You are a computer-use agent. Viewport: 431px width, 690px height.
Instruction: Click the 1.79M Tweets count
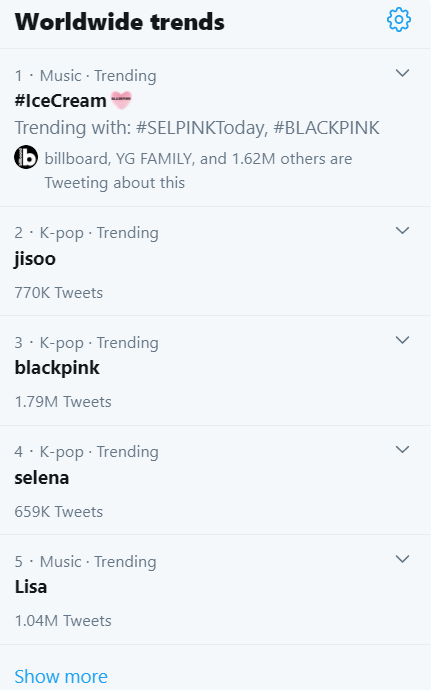(x=63, y=402)
